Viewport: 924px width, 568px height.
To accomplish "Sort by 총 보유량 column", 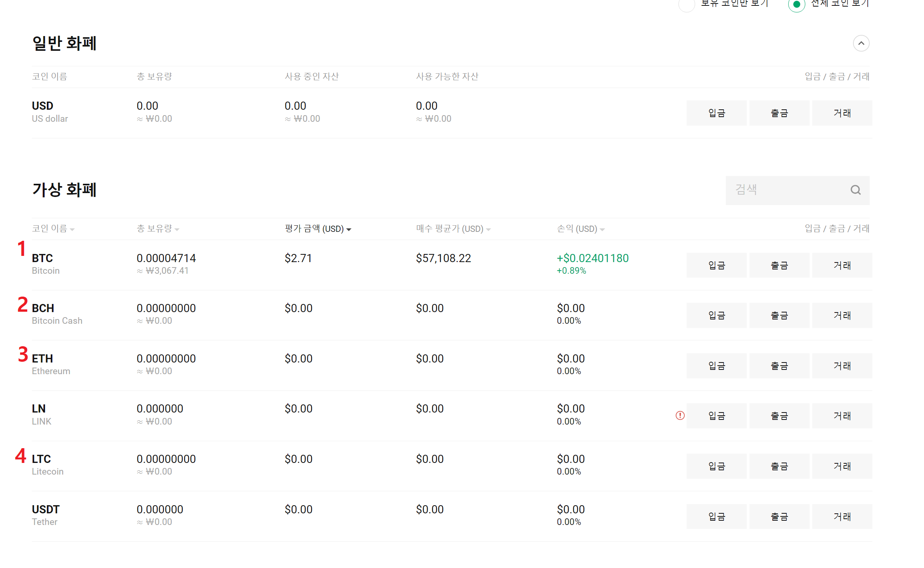I will (157, 229).
